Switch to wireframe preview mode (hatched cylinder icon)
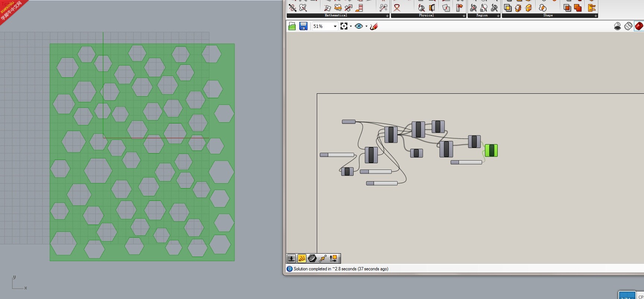 [628, 26]
